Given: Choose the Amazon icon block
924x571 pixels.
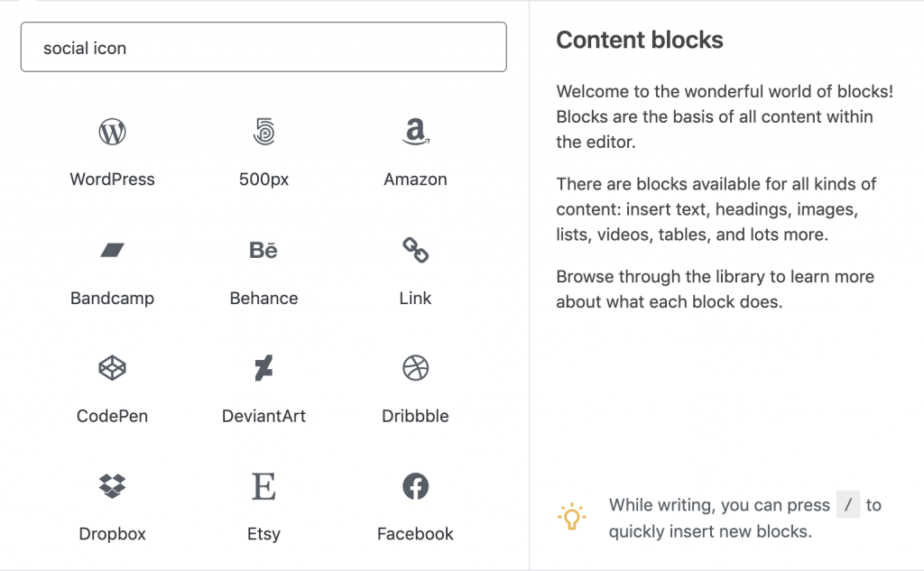Looking at the screenshot, I should pyautogui.click(x=415, y=132).
